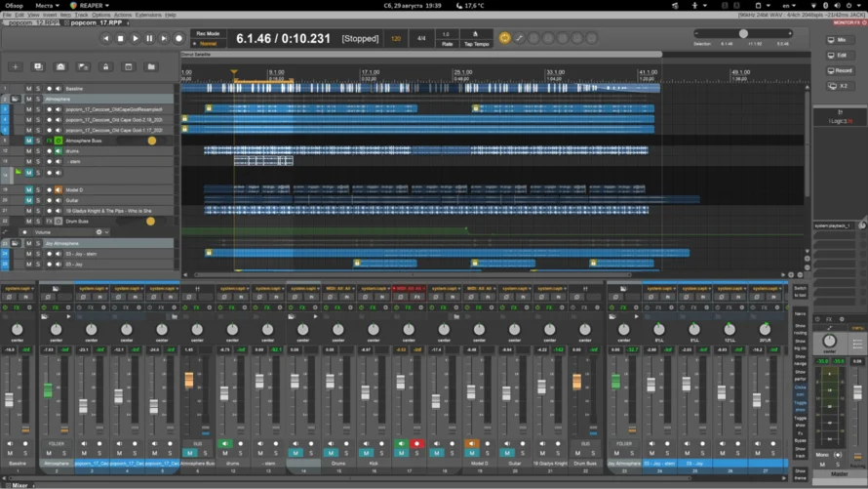Click the Record transport button

(x=178, y=39)
